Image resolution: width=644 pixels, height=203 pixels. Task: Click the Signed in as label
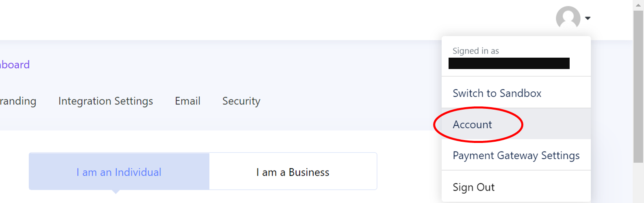476,51
